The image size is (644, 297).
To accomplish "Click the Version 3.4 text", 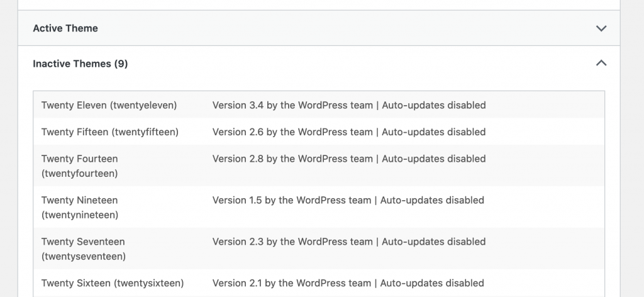I will point(238,105).
